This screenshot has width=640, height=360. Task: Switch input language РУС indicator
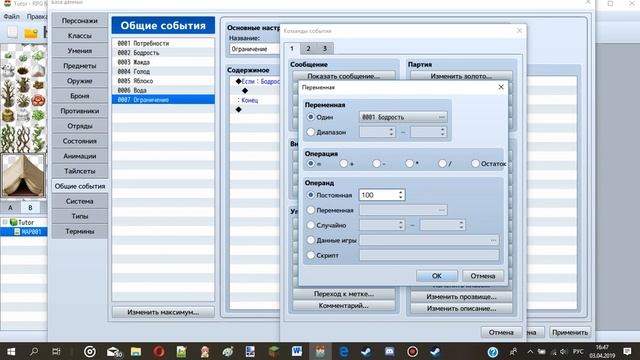click(x=578, y=351)
